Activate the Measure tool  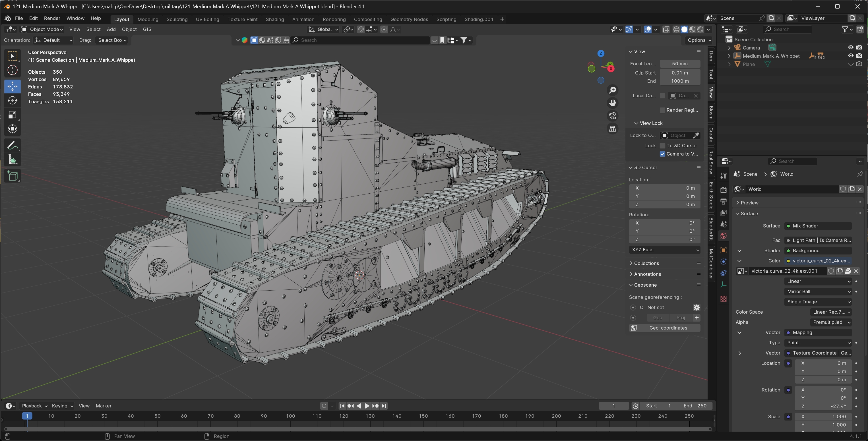(x=13, y=160)
